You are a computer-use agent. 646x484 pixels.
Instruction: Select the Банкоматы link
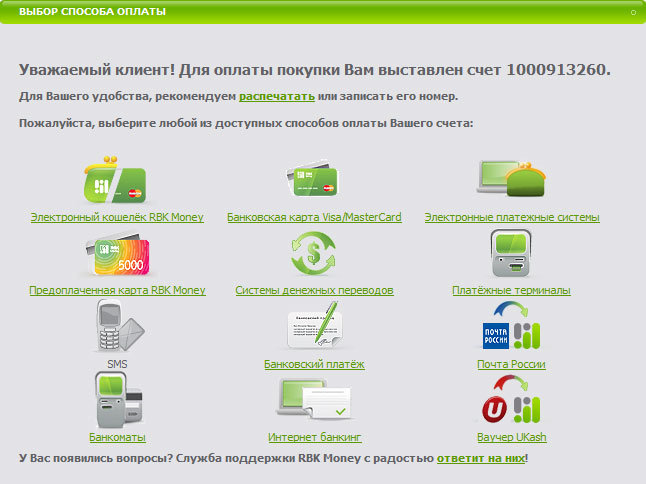click(117, 437)
